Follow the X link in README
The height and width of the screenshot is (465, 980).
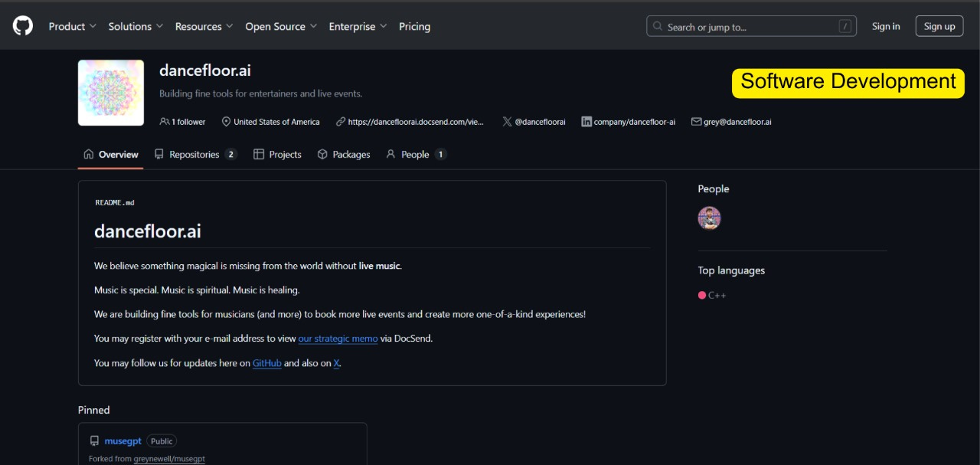point(336,363)
